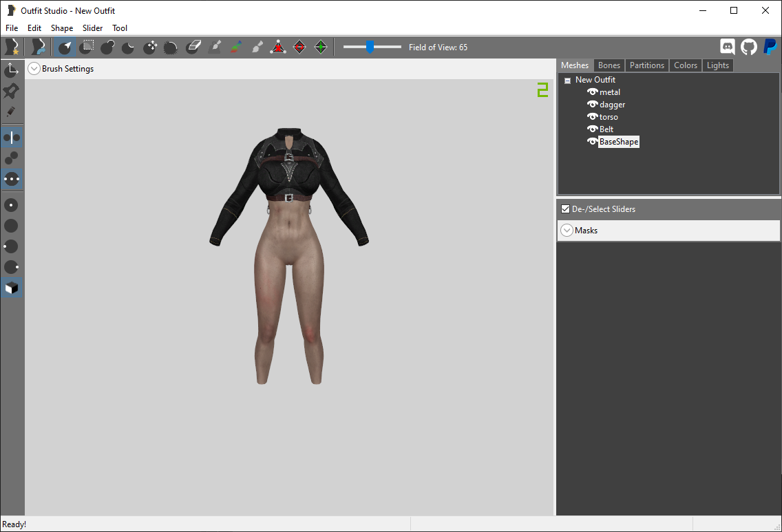Open the Tool menu

coord(120,28)
